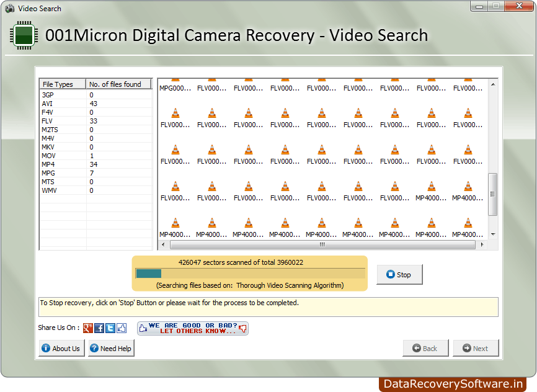Select the MPG000... recovered file
537x392 pixels.
pyautogui.click(x=175, y=86)
